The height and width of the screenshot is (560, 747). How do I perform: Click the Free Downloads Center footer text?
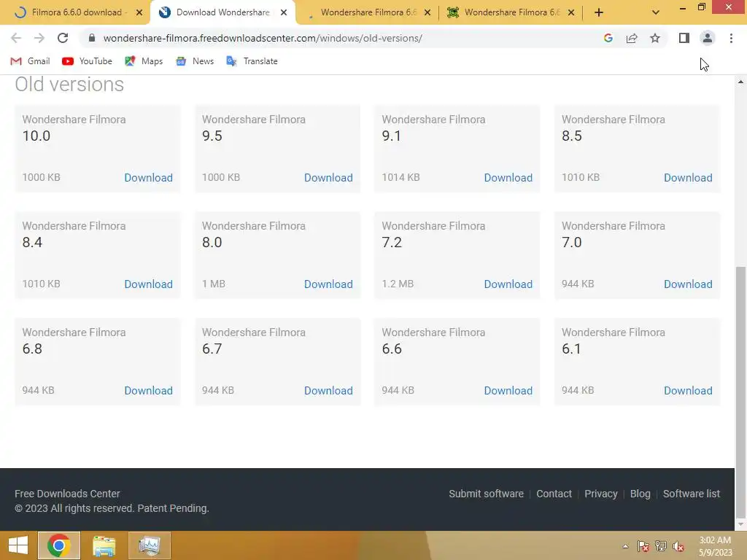(x=67, y=494)
